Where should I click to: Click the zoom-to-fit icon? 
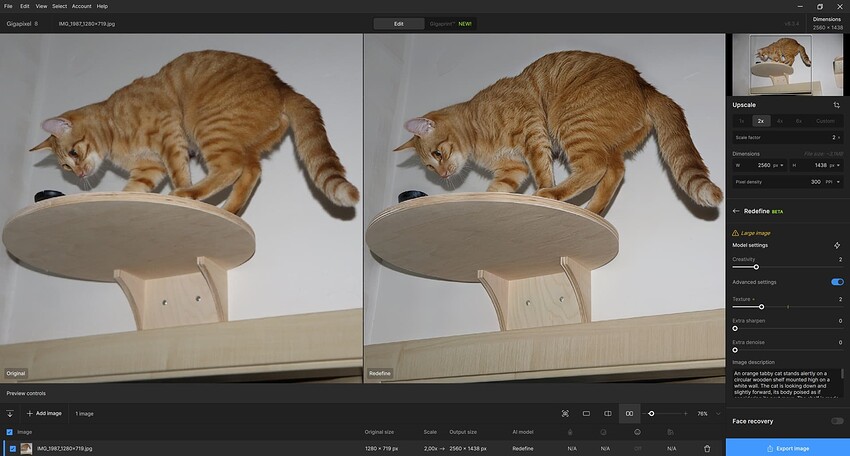(565, 413)
